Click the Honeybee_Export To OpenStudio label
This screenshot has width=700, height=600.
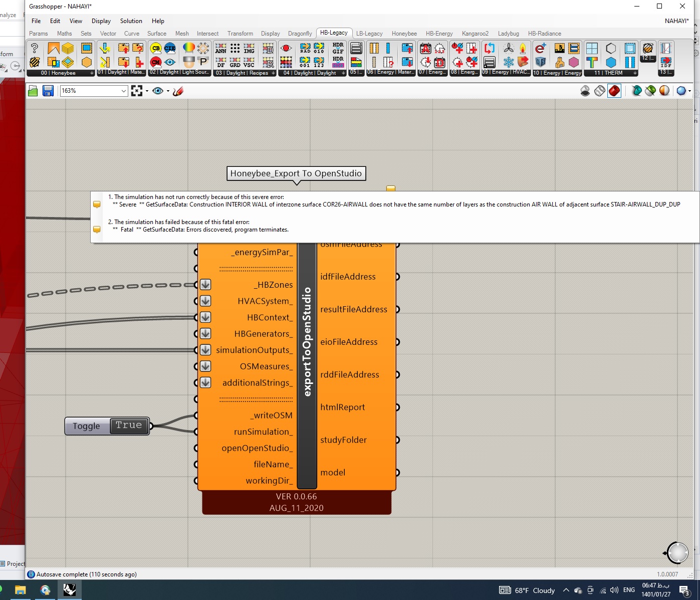tap(296, 173)
